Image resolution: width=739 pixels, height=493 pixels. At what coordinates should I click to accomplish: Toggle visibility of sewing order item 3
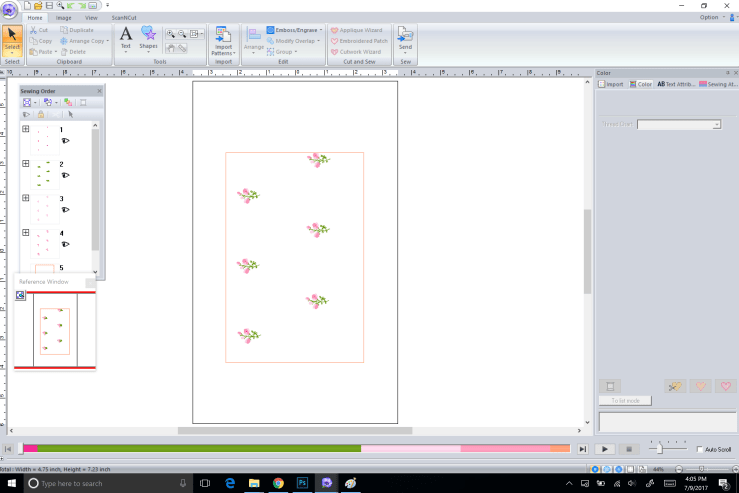[x=65, y=210]
